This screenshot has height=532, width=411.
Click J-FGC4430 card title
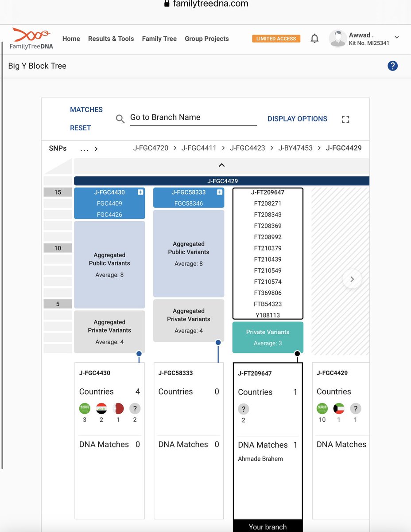point(95,373)
